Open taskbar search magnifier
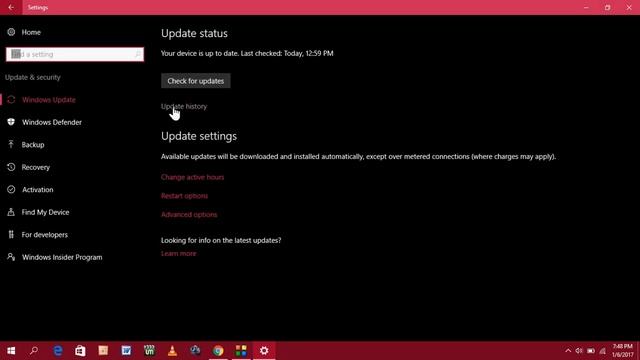This screenshot has height=360, width=640. (x=34, y=351)
